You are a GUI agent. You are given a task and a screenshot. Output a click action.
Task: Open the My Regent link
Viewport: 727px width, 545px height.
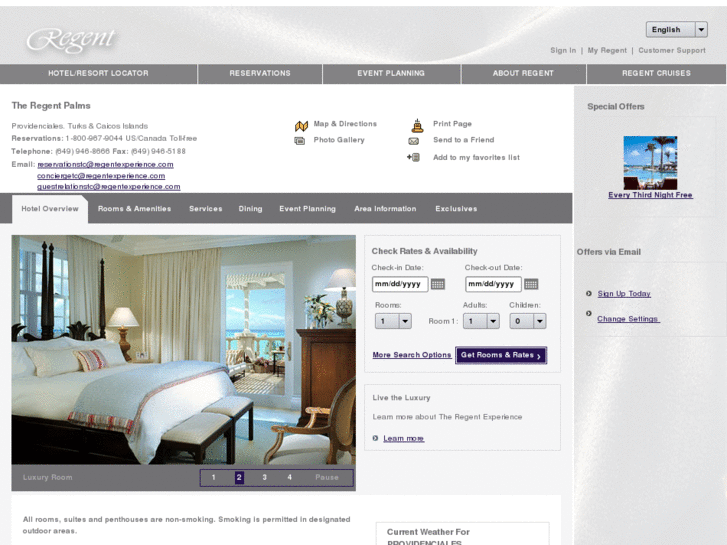point(607,50)
